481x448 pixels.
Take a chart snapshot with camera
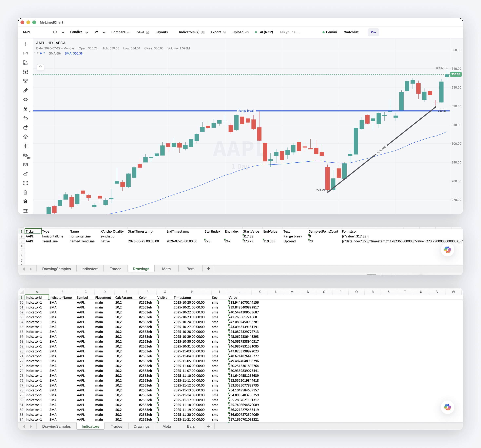tap(25, 164)
